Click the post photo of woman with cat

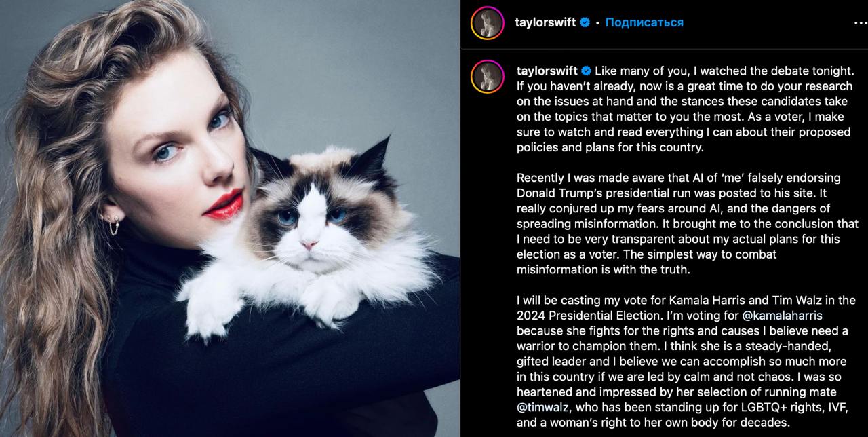point(230,218)
